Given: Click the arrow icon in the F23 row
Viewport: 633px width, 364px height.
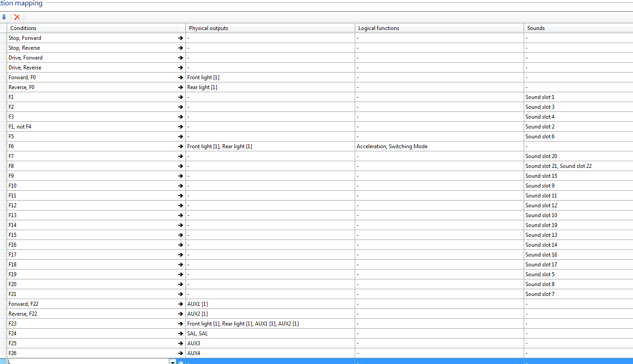Looking at the screenshot, I should (180, 324).
